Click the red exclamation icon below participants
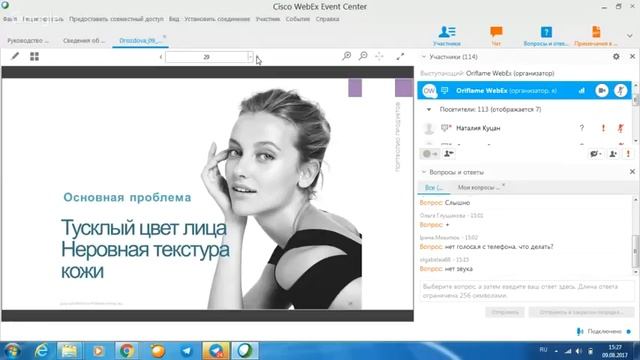Image resolution: width=640 pixels, height=360 pixels. point(628,154)
